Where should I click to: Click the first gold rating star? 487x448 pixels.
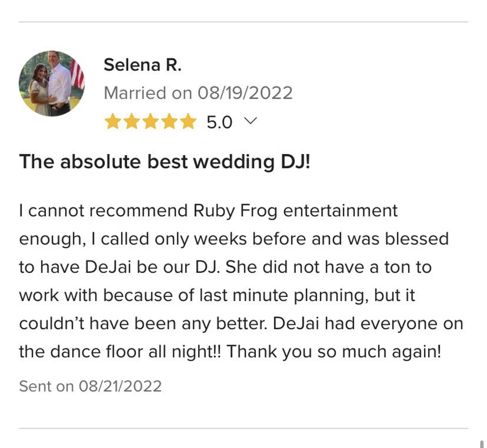[x=113, y=122]
